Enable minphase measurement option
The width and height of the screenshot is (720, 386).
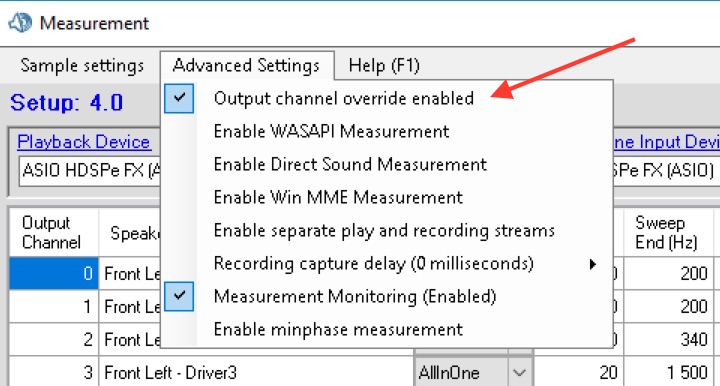338,330
